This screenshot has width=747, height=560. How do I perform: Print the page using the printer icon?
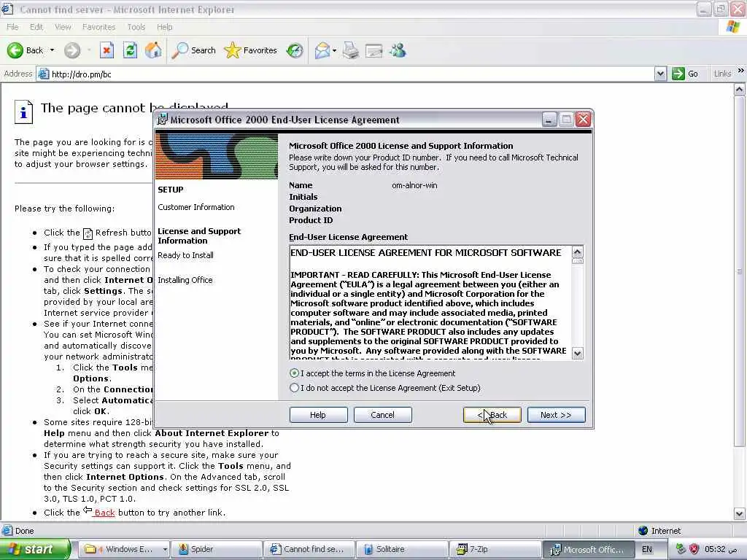tap(351, 50)
